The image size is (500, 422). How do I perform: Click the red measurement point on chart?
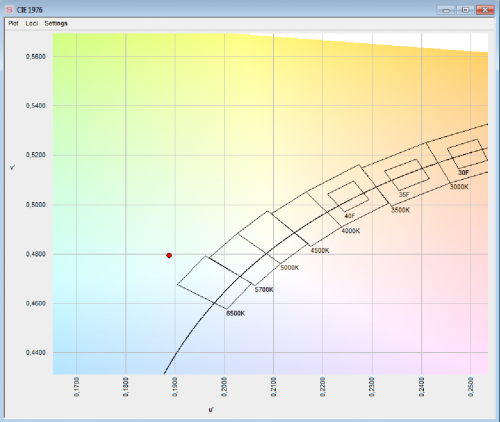[x=169, y=255]
